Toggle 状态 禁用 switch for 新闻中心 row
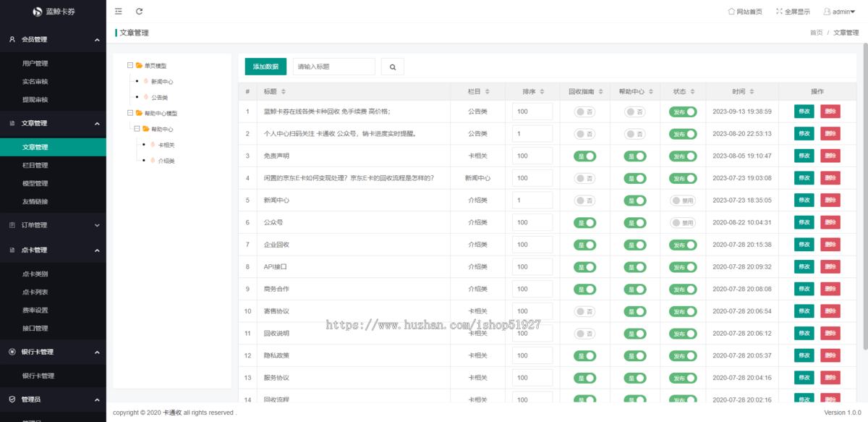The width and height of the screenshot is (868, 422). (x=683, y=201)
